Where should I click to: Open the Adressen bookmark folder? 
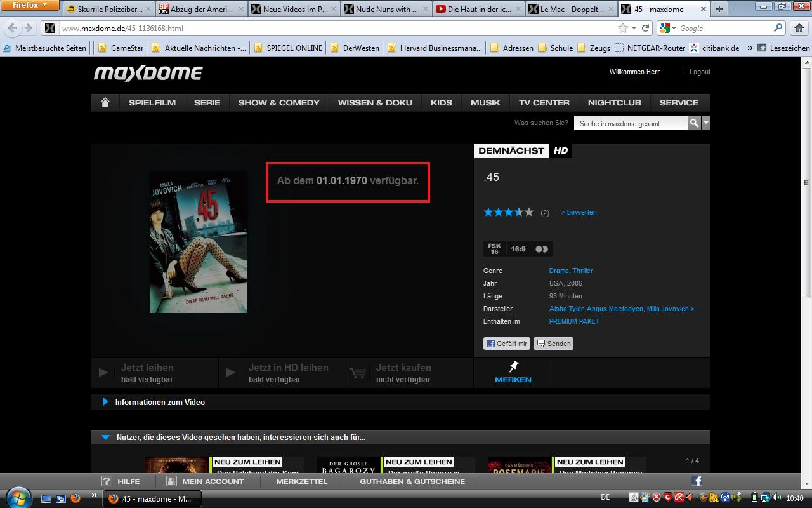(x=512, y=48)
